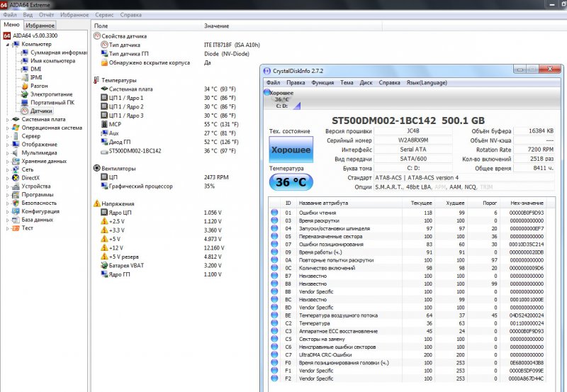The image size is (567, 392).
Task: Select the Хорошее 36 °C C: D: disk
Action: point(282,99)
